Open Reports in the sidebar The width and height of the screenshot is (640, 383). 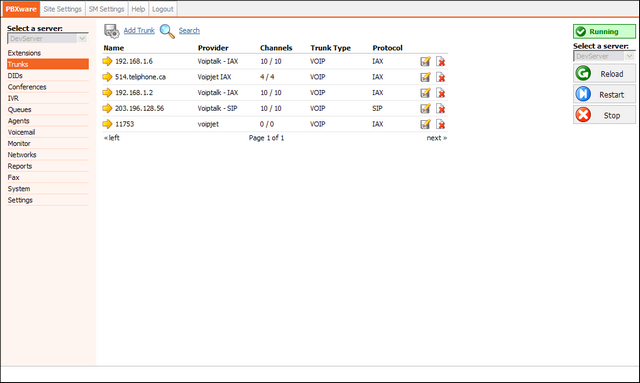pos(48,166)
